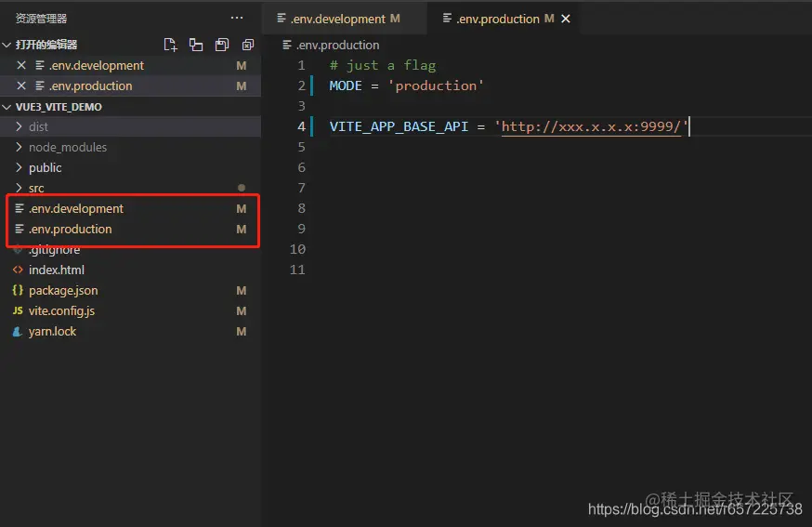The image size is (812, 527).
Task: Click the VITE_APP_BASE_API variable name
Action: (399, 126)
